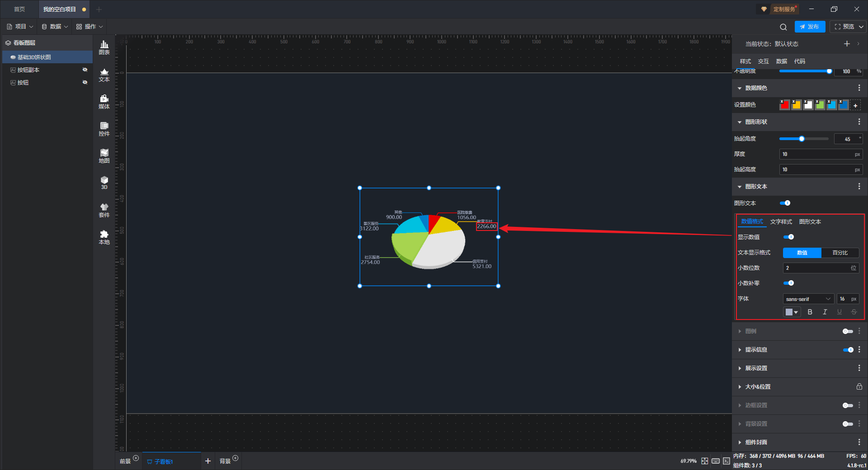Click the 抬起角度 slider handle
The height and width of the screenshot is (470, 868).
(x=802, y=139)
